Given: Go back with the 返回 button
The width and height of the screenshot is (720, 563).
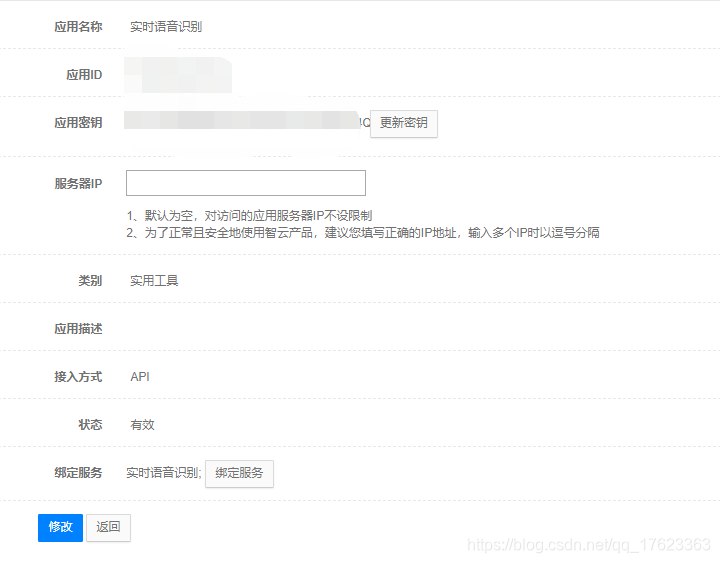Looking at the screenshot, I should 108,528.
